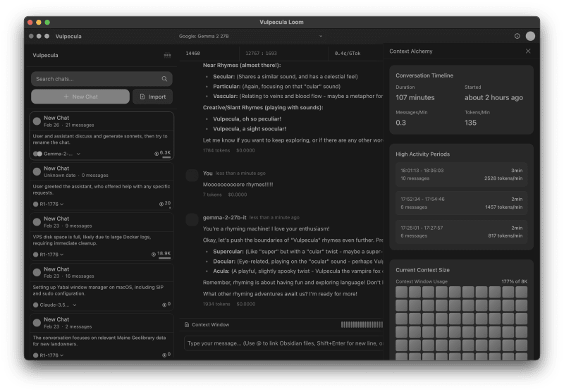The width and height of the screenshot is (564, 392).
Task: Click the Context Window usage bar
Action: point(362,325)
